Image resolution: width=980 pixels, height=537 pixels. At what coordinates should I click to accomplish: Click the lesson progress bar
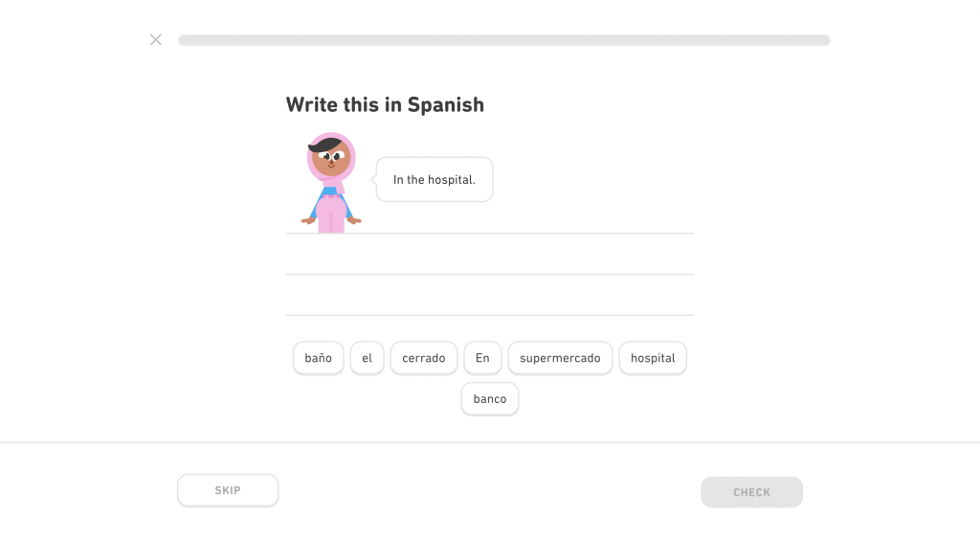click(504, 40)
